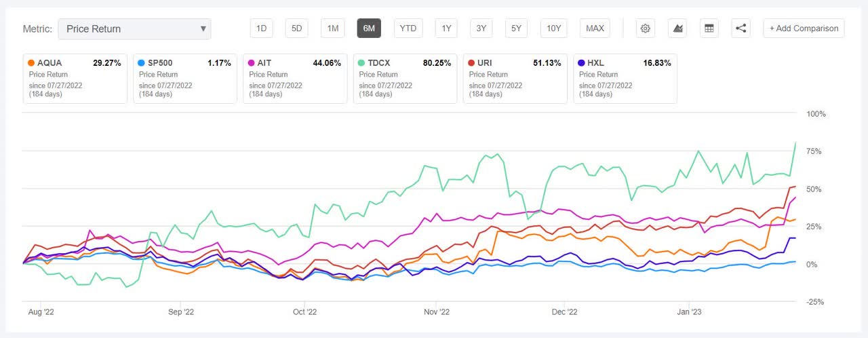Click the Sep '22 axis label

tap(181, 313)
